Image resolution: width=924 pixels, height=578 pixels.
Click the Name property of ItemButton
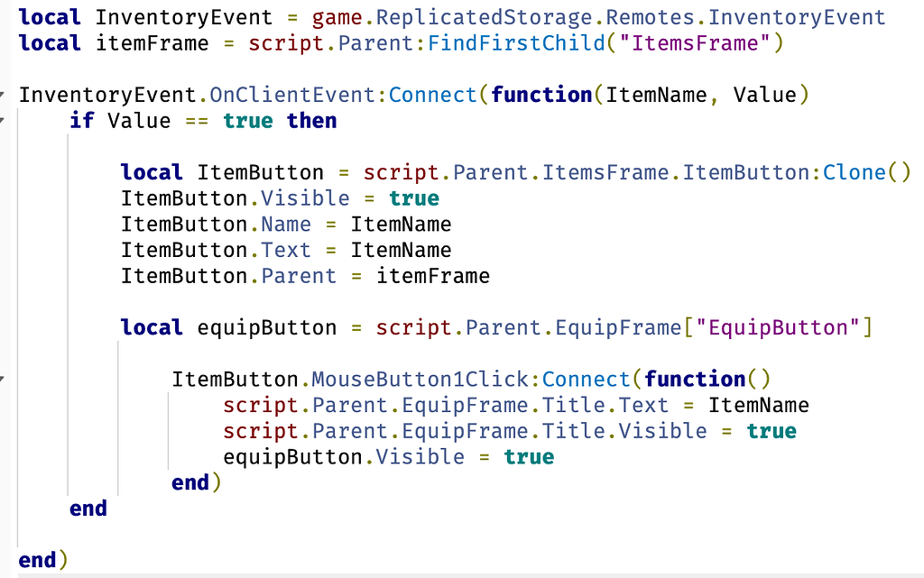click(x=286, y=225)
